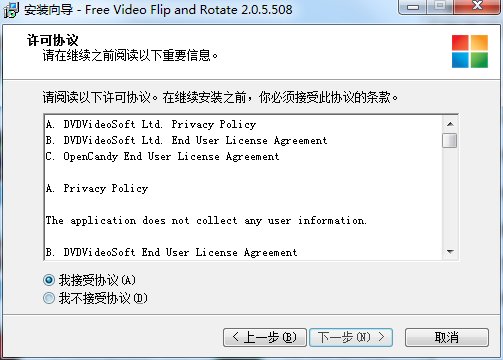The image size is (503, 360).
Task: Select the 我不接受协议(D) radio button
Action: [x=49, y=298]
